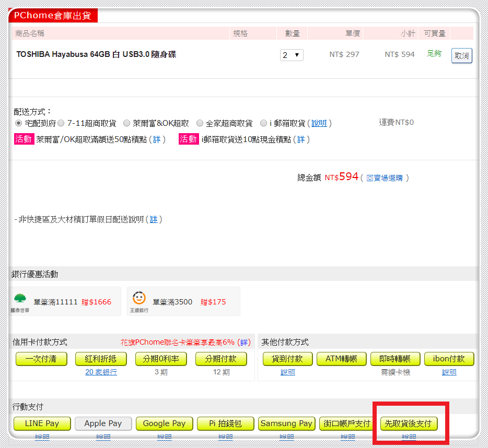
Task: Select i 郵箱取貨 delivery option
Action: click(x=264, y=123)
